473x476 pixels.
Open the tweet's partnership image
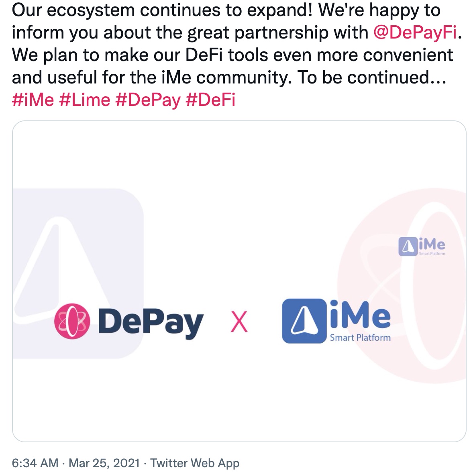click(x=239, y=281)
